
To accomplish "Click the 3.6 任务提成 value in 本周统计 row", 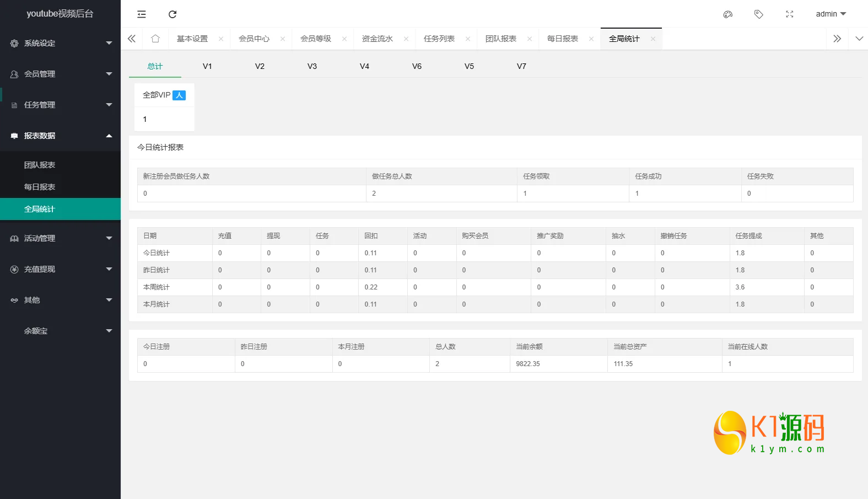I will tap(740, 287).
